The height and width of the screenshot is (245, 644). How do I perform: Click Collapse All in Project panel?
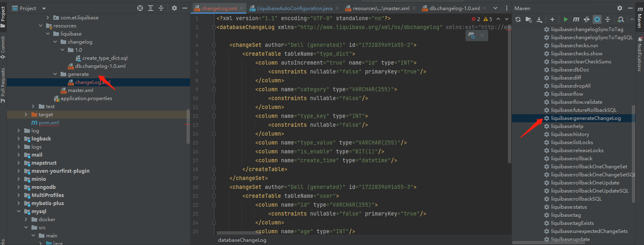161,8
